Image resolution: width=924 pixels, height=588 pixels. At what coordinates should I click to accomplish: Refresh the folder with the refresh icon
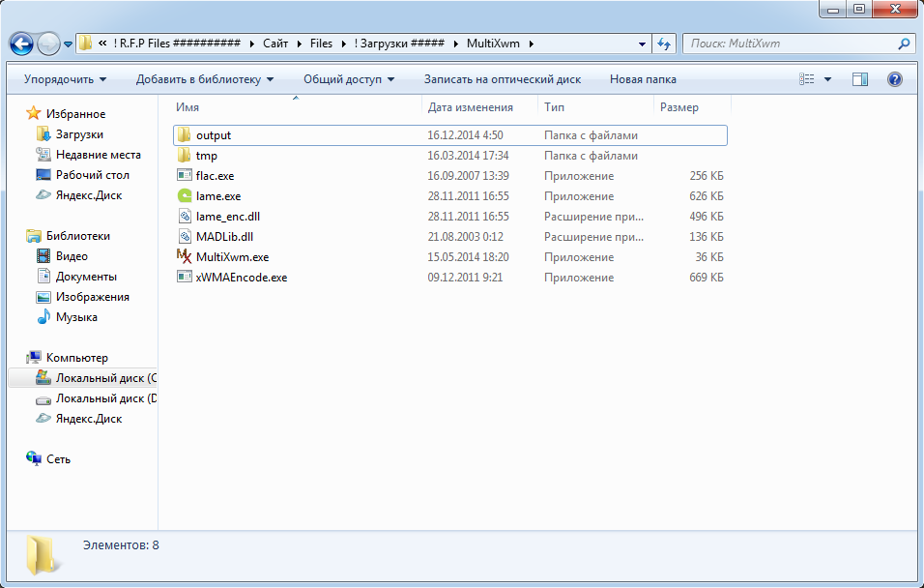click(x=664, y=44)
